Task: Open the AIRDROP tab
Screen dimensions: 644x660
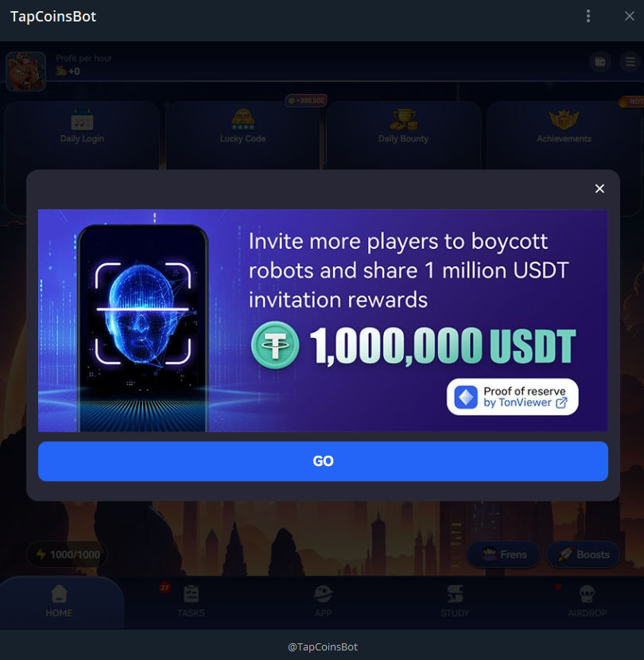Action: (588, 601)
